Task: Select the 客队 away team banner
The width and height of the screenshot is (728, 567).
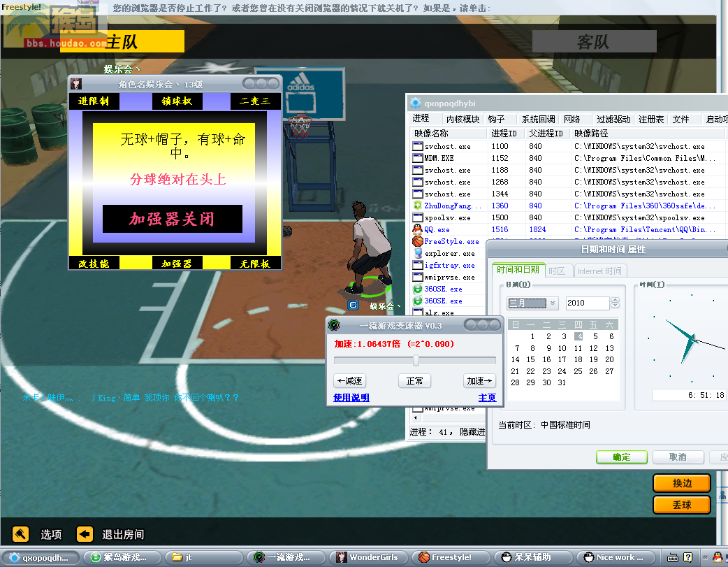Action: coord(595,41)
